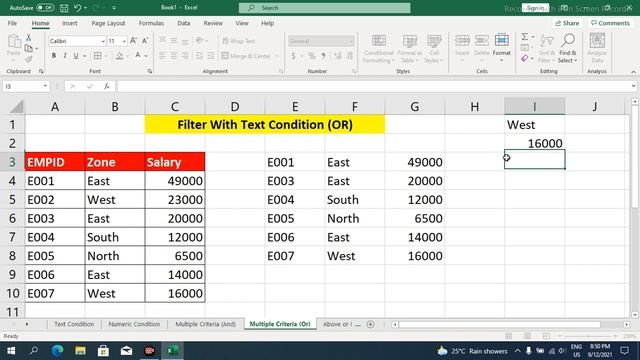Click the Format Painter icon
The width and height of the screenshot is (640, 360).
pyautogui.click(x=29, y=60)
